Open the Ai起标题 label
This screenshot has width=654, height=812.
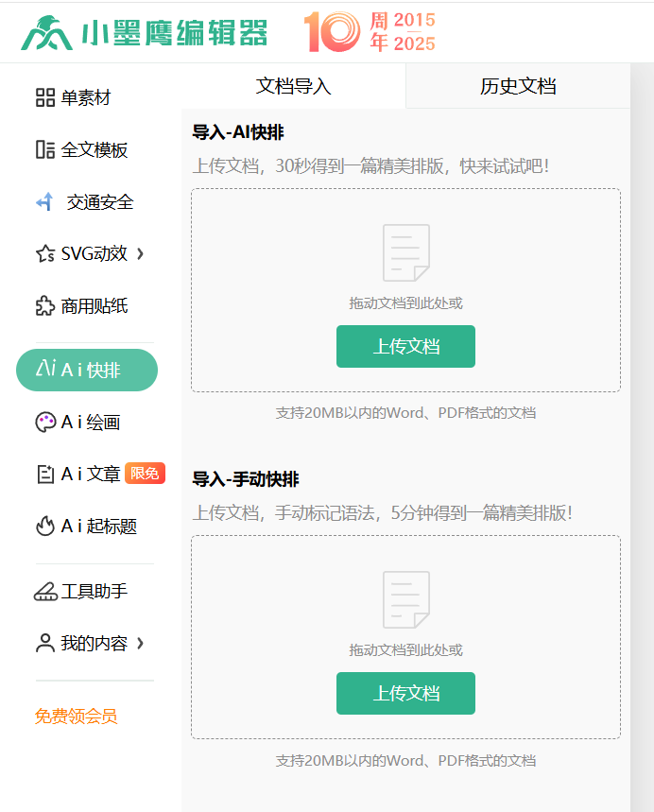[x=99, y=526]
